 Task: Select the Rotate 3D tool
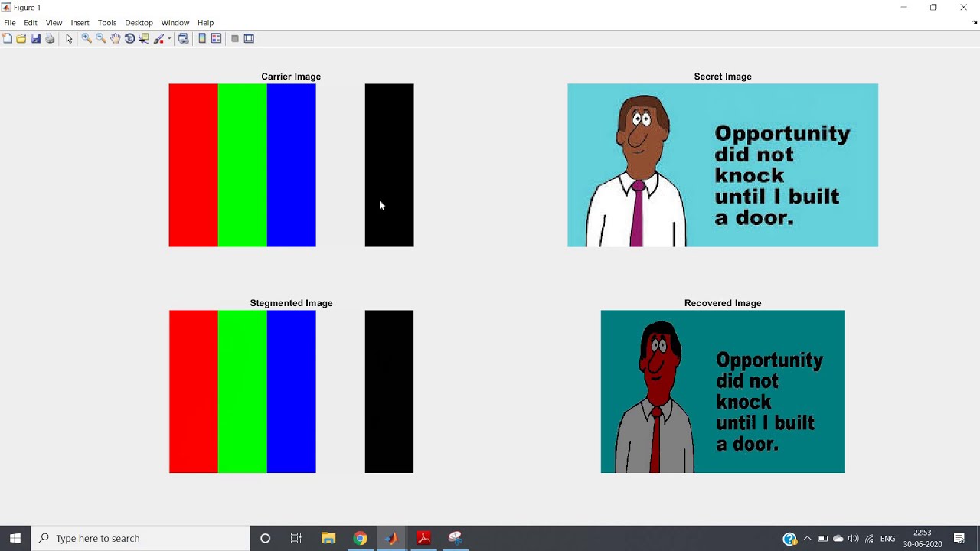coord(129,38)
